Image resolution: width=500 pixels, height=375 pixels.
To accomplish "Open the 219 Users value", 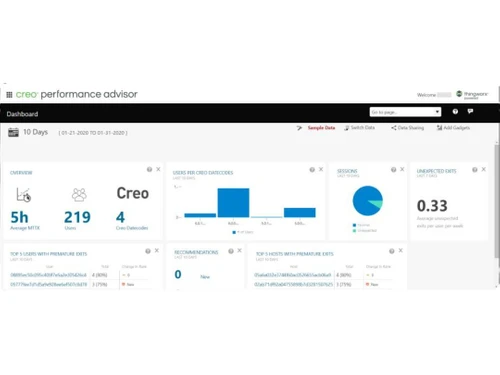I will tap(77, 217).
